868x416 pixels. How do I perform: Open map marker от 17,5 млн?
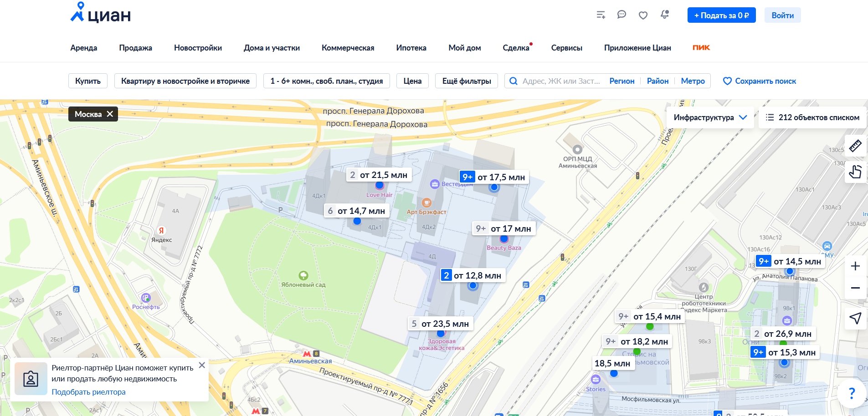pyautogui.click(x=493, y=177)
